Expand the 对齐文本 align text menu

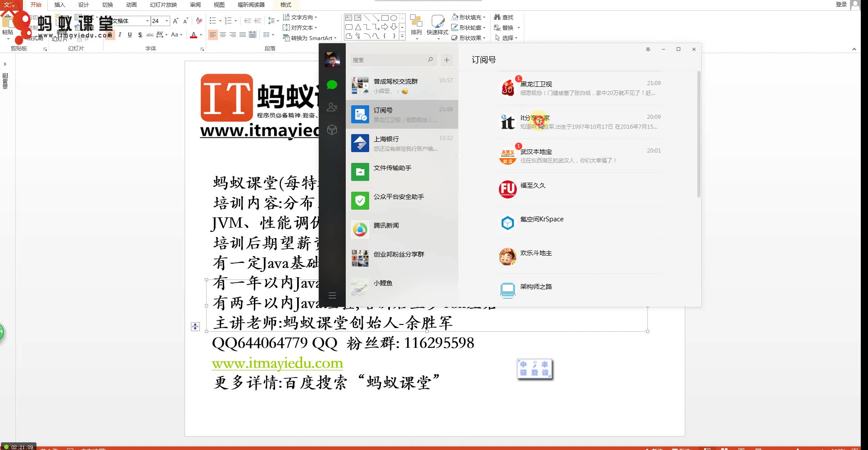click(x=300, y=27)
